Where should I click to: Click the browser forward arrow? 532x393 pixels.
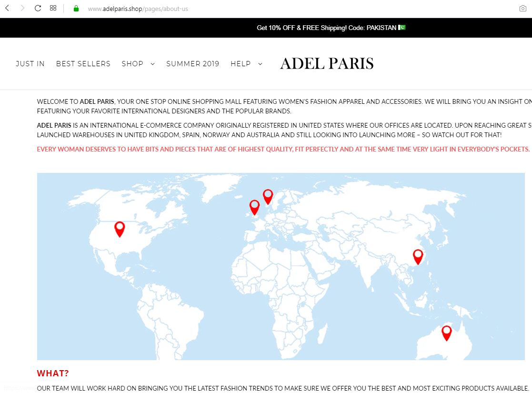[x=22, y=8]
